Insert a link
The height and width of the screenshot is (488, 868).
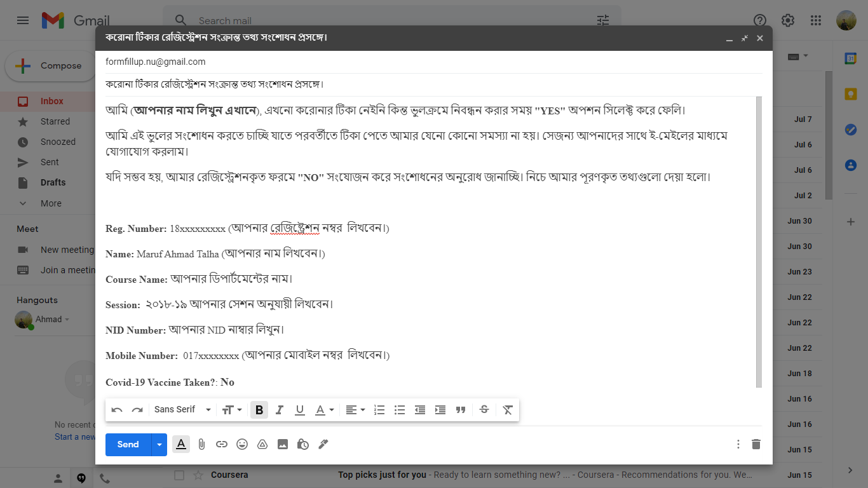[222, 444]
